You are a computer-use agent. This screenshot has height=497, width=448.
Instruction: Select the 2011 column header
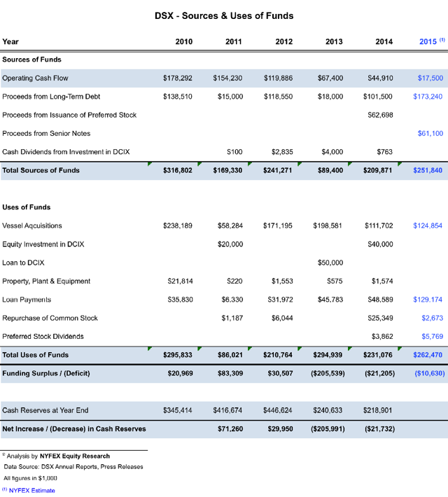pos(234,41)
